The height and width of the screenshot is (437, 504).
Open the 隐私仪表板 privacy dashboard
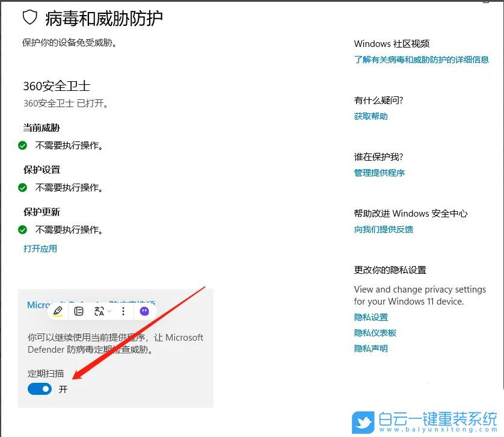point(375,333)
